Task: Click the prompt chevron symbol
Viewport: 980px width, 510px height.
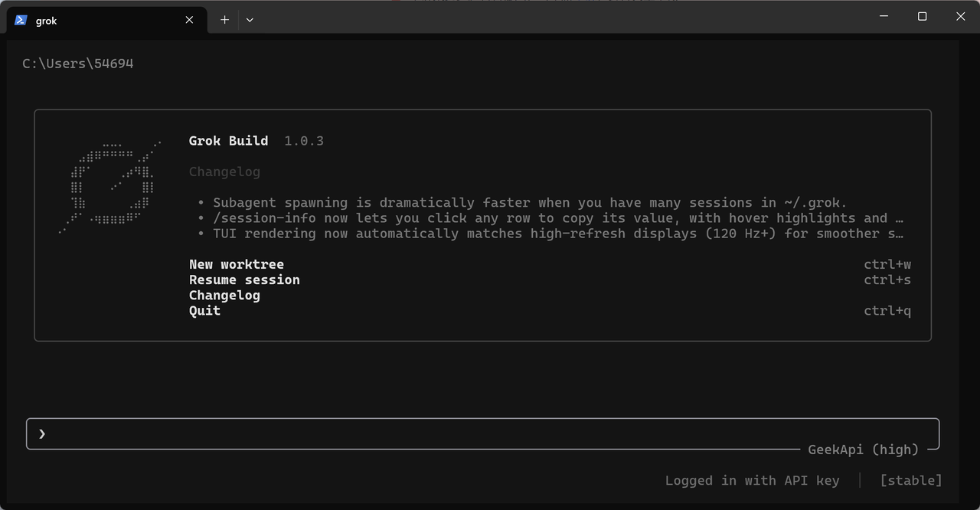Action: tap(42, 433)
